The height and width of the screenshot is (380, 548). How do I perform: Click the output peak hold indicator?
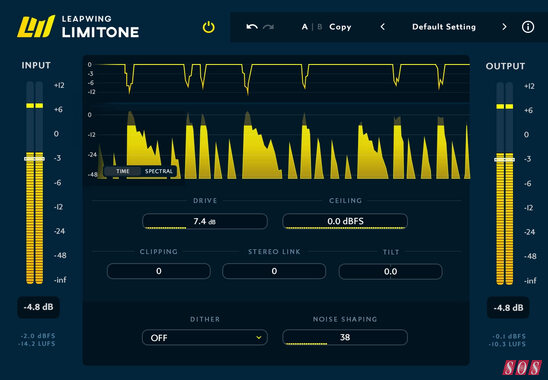[x=505, y=106]
